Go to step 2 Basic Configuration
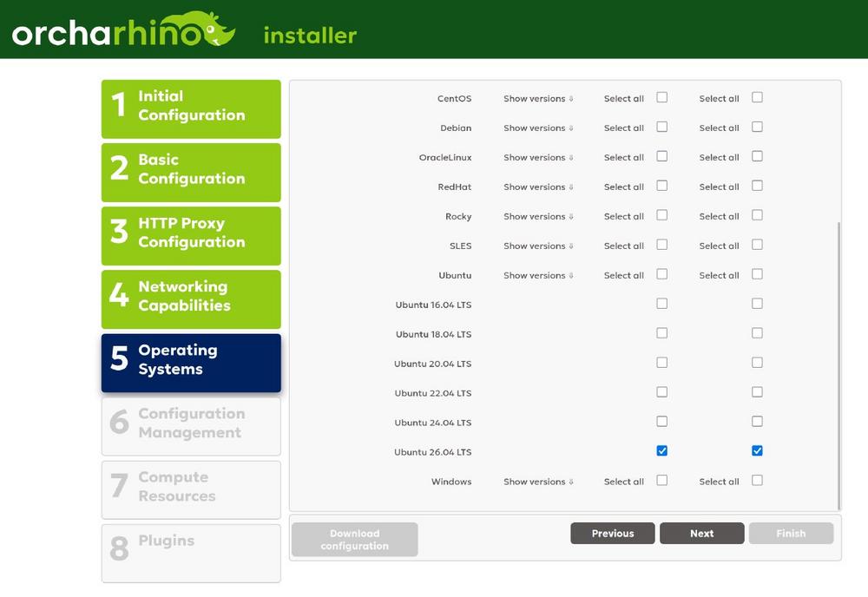This screenshot has height=597, width=868. pos(191,172)
